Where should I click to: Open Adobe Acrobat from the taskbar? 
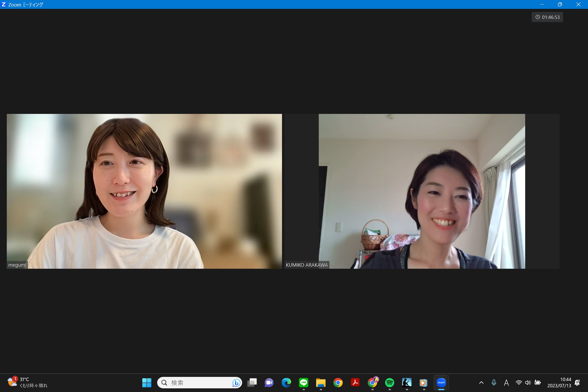355,383
